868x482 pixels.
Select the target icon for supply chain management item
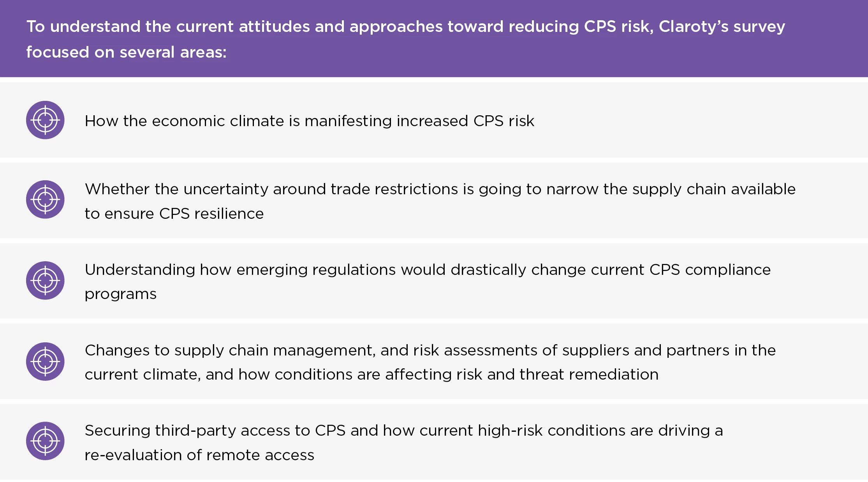tap(45, 361)
